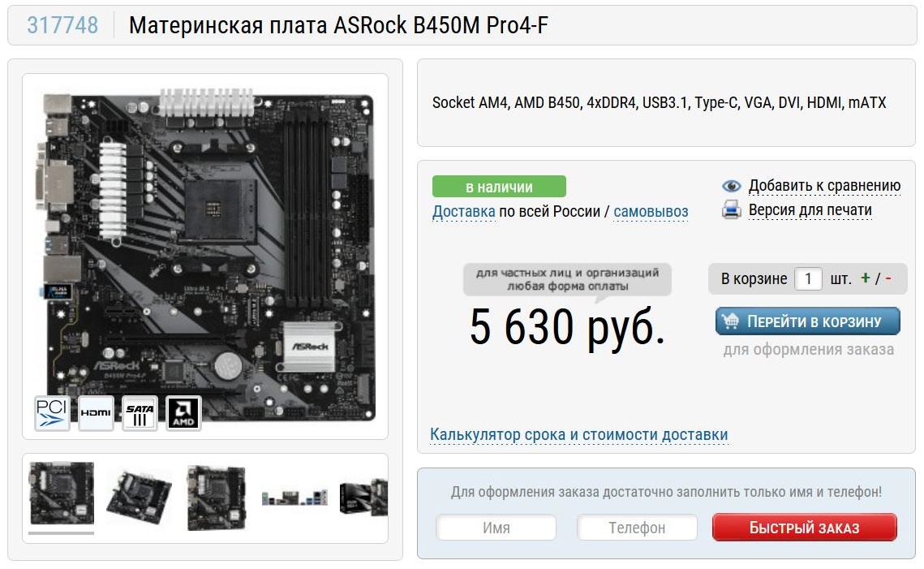Open the Доставка link
This screenshot has width=924, height=569.
464,211
